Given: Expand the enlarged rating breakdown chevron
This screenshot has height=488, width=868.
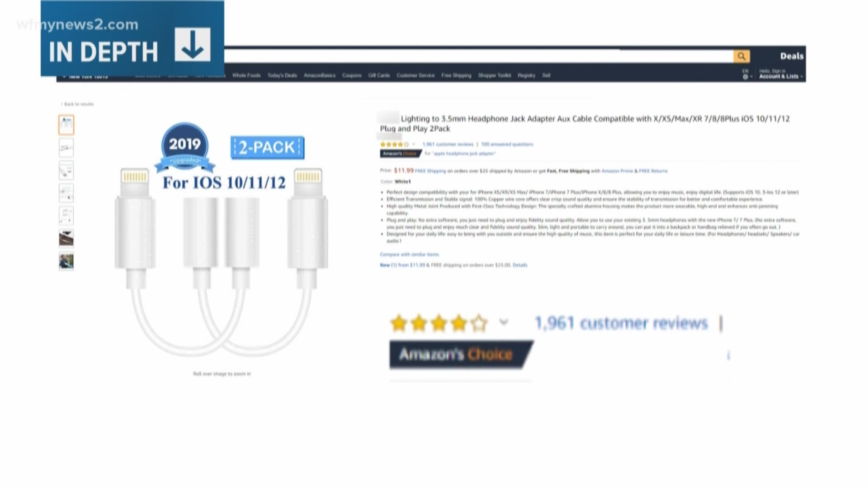Looking at the screenshot, I should 504,323.
